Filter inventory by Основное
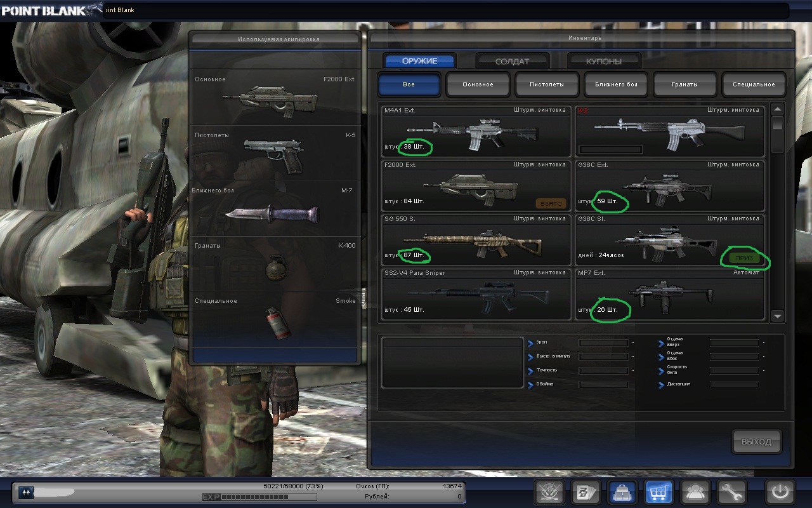Image resolution: width=812 pixels, height=508 pixels. coord(478,84)
